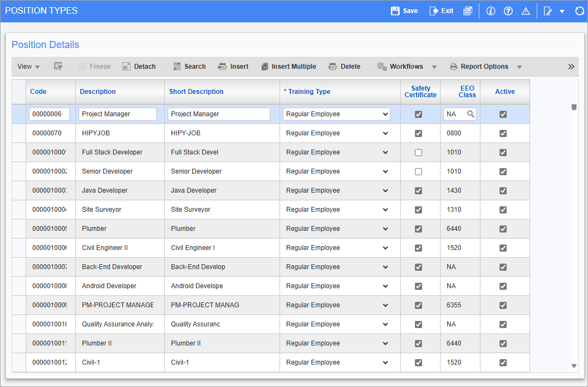Open Training Type dropdown for Plumber row
Image resolution: width=588 pixels, height=387 pixels.
click(385, 229)
